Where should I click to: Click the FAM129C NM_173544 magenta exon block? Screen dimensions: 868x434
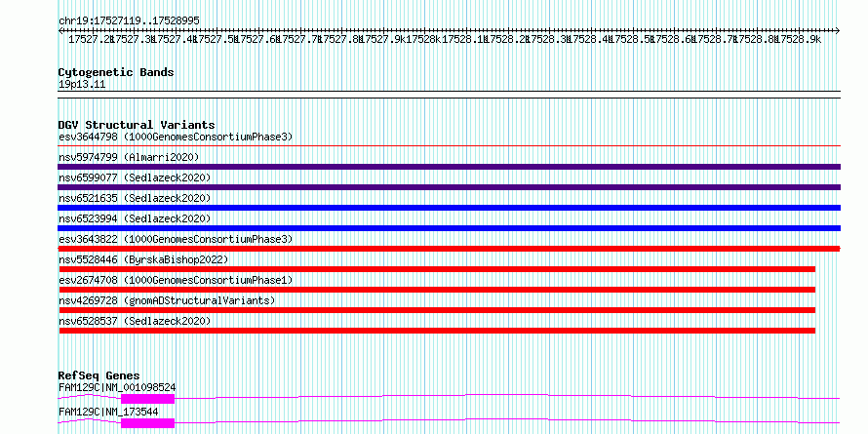click(x=148, y=423)
